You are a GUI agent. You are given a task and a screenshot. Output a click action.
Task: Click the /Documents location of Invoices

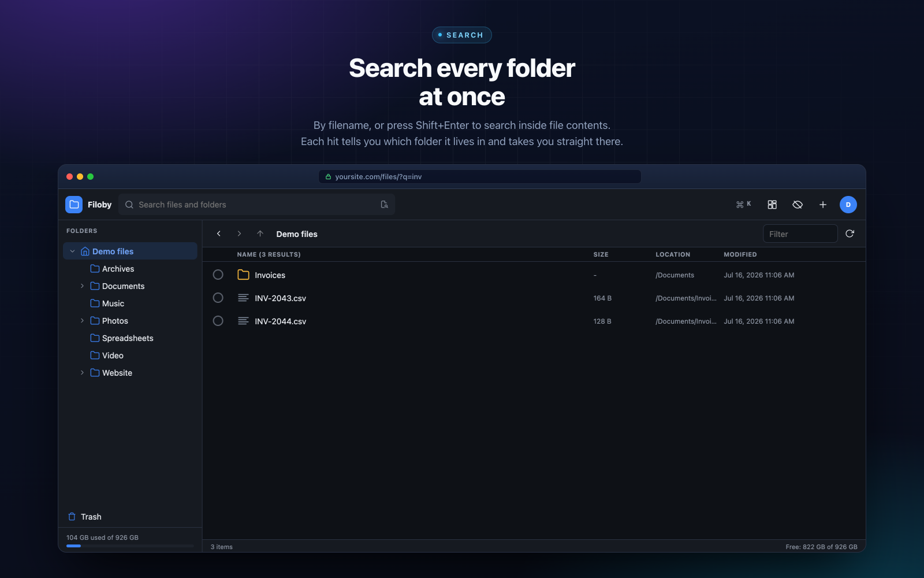pos(675,275)
